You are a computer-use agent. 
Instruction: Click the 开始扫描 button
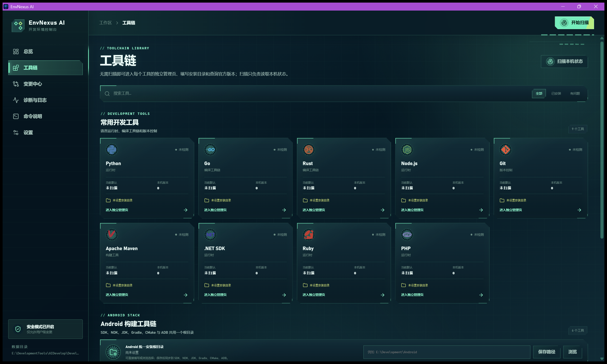574,23
